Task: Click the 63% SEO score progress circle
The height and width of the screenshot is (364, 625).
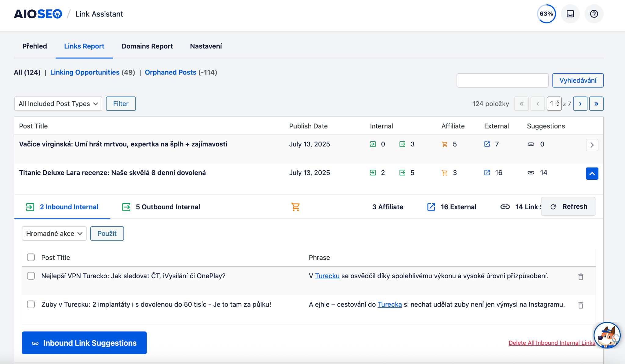Action: [x=546, y=14]
